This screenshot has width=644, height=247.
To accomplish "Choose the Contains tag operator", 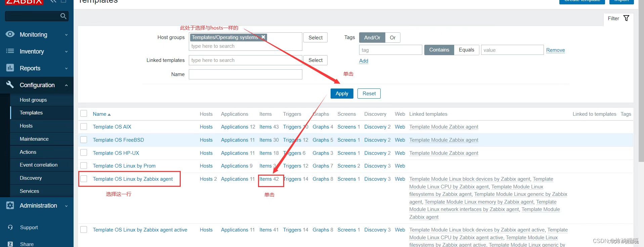I will [x=439, y=50].
